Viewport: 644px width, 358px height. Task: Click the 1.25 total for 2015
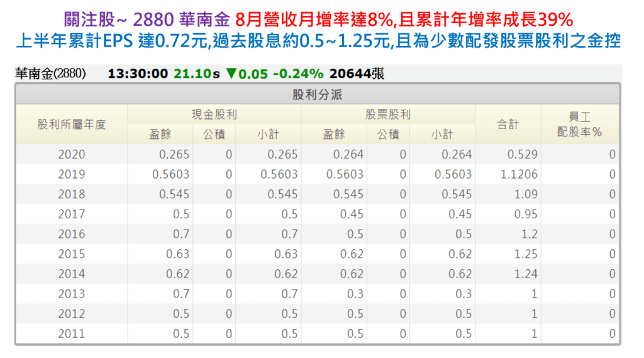click(x=526, y=254)
